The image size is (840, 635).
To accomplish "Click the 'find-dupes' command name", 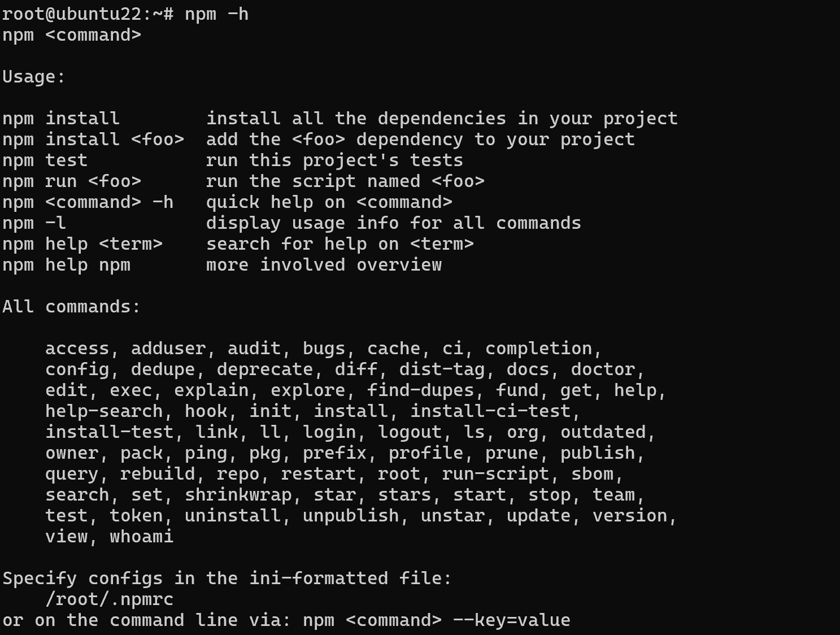I will pyautogui.click(x=421, y=390).
